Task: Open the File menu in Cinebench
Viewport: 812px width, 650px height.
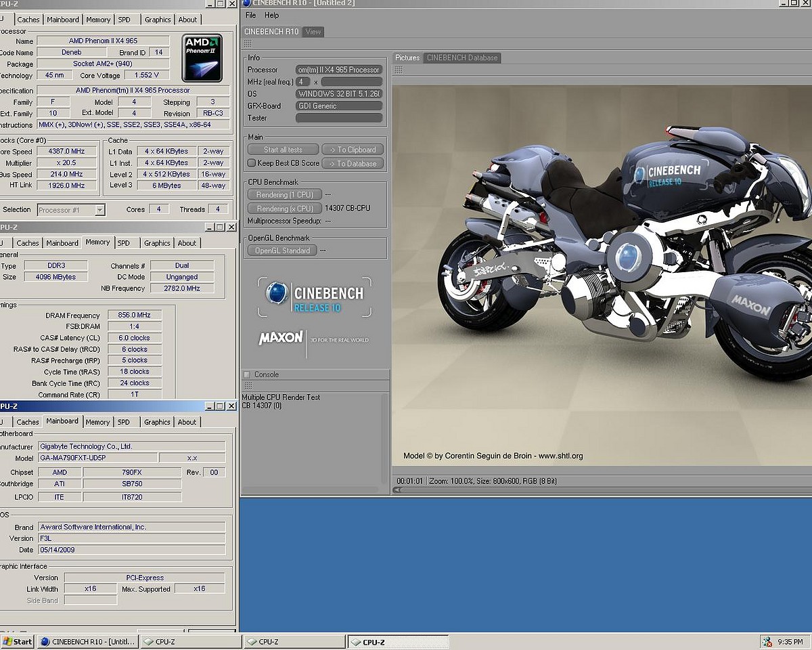Action: click(251, 15)
